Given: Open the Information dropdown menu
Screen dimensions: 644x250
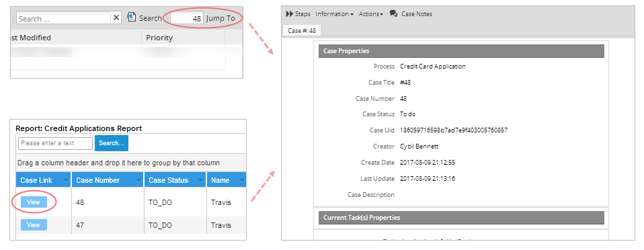Looking at the screenshot, I should point(334,14).
